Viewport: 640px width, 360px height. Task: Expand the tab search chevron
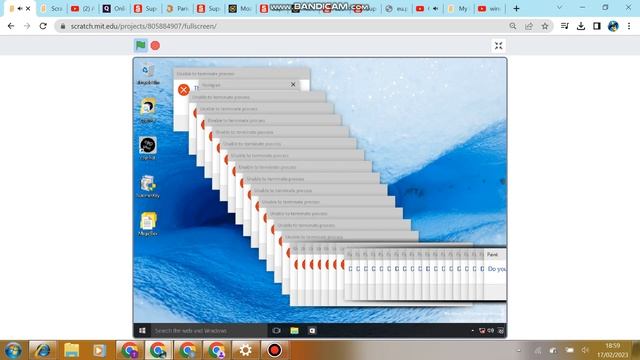560,8
